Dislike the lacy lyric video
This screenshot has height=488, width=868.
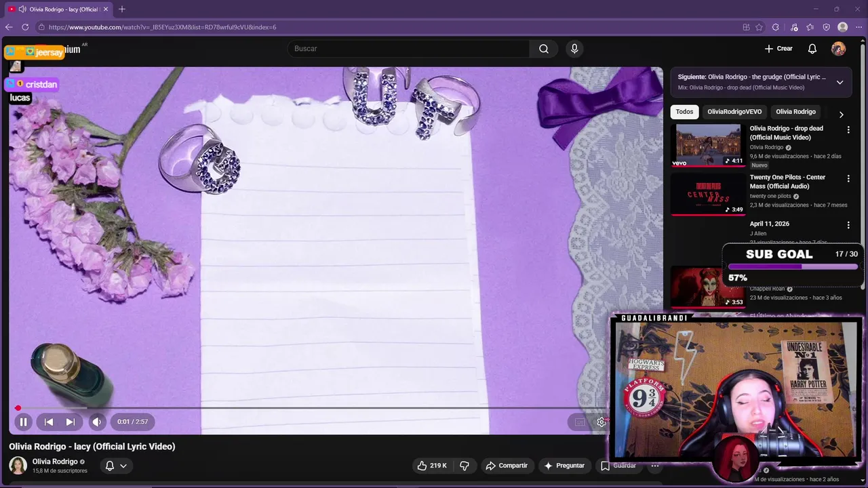click(x=465, y=466)
